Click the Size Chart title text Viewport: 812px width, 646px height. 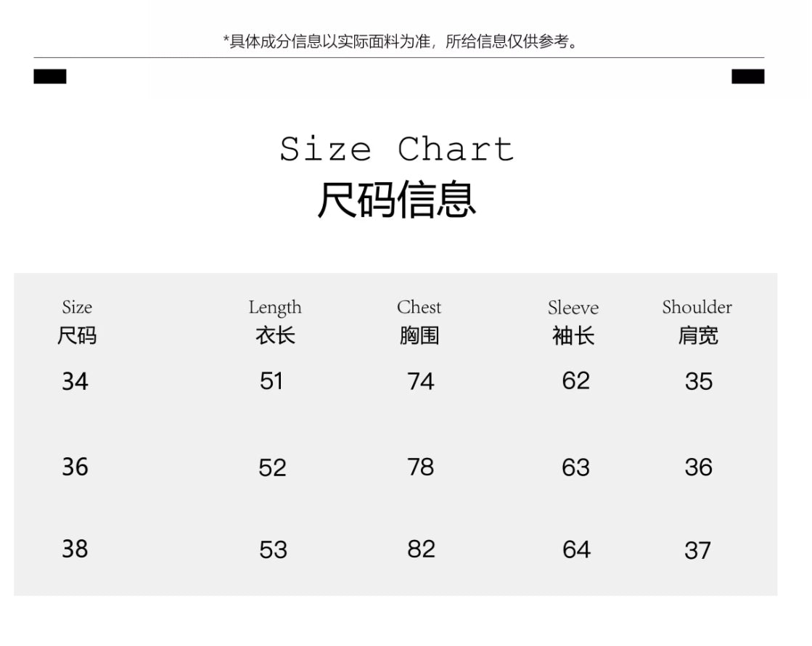coord(397,150)
